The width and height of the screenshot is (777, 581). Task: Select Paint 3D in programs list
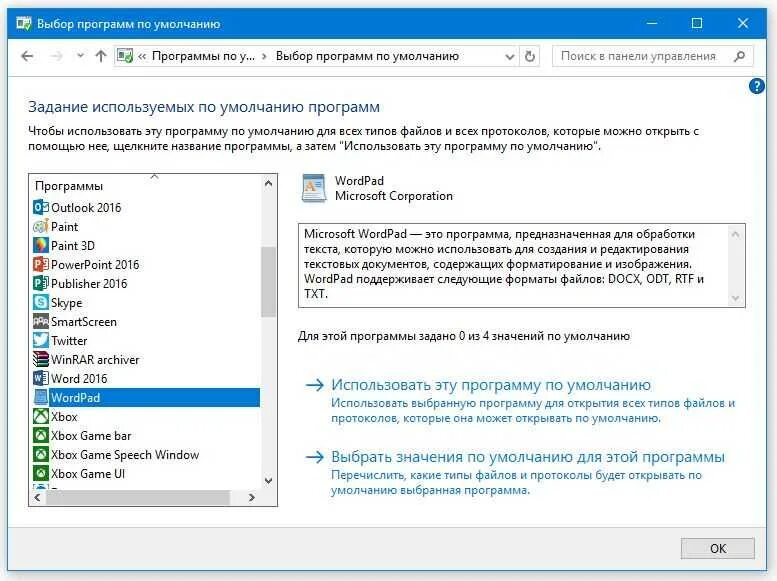73,246
